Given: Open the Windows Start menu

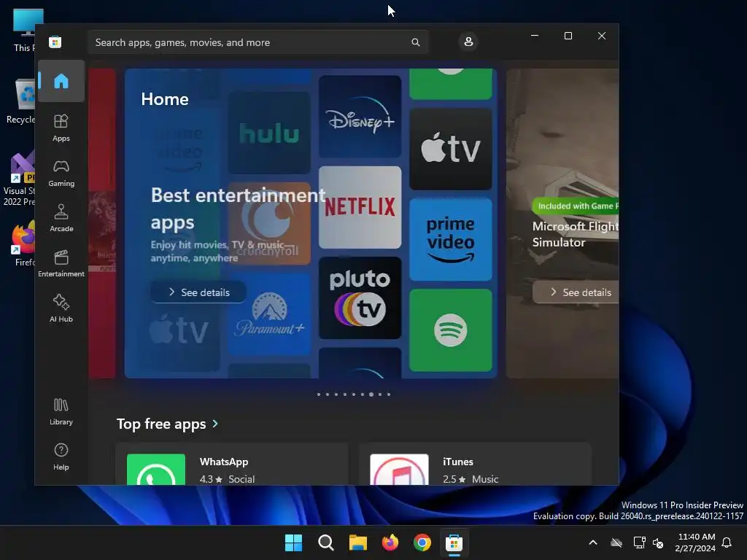Looking at the screenshot, I should click(x=293, y=542).
